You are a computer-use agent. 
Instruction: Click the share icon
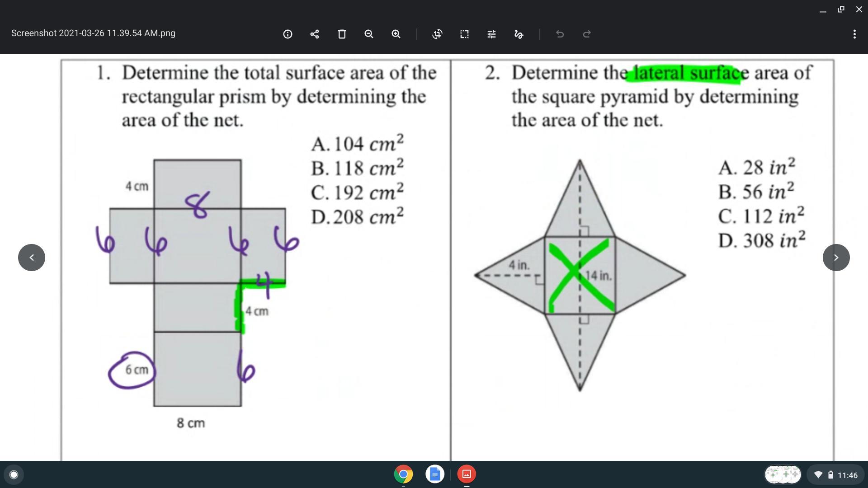[x=315, y=34]
